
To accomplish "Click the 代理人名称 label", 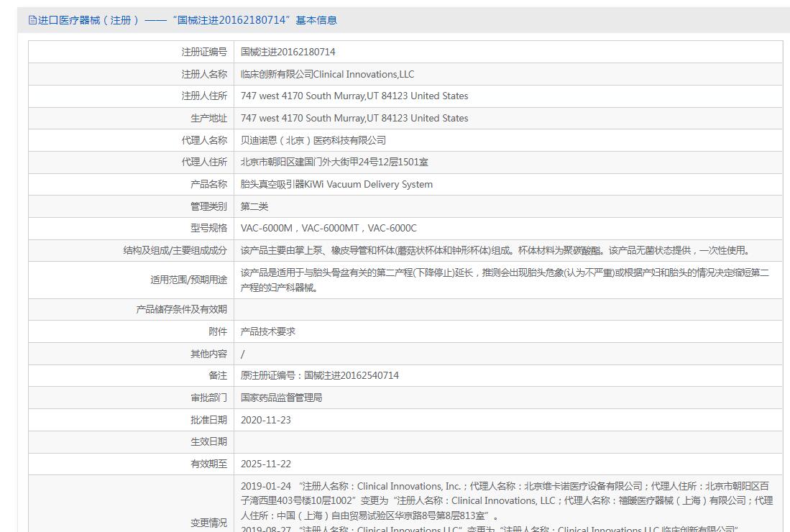I will click(x=204, y=140).
